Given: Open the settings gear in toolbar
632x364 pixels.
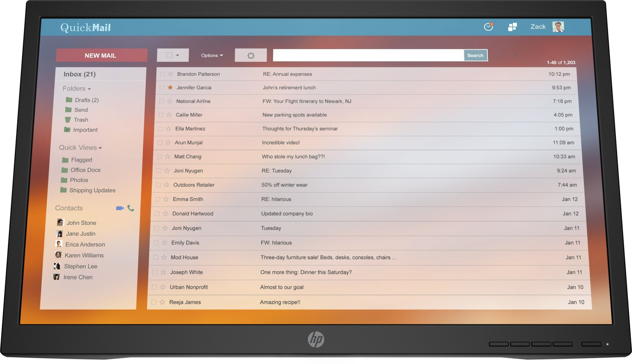Looking at the screenshot, I should tap(251, 56).
